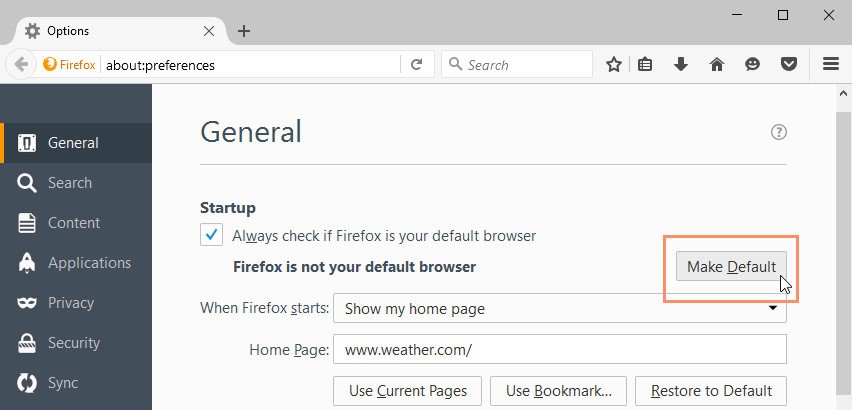Open the help question mark icon

coord(779,132)
